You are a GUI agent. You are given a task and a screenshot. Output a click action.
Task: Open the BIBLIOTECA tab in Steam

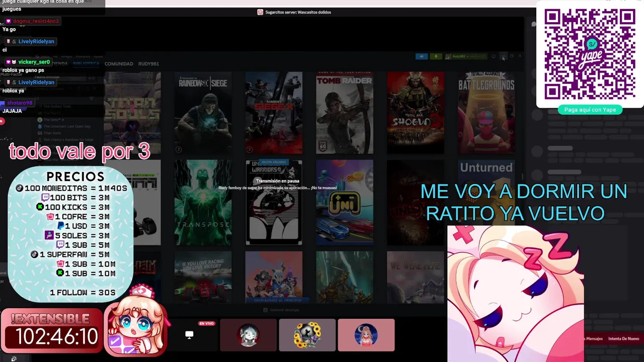[x=86, y=64]
